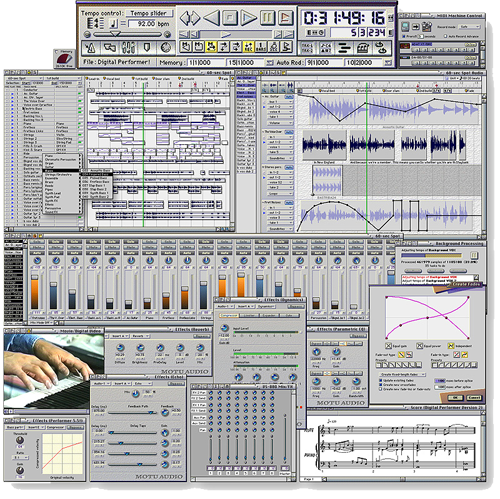Click the Memory Cycle icon left of Overdub
Viewport: 500px width, 499px height.
click(x=211, y=47)
